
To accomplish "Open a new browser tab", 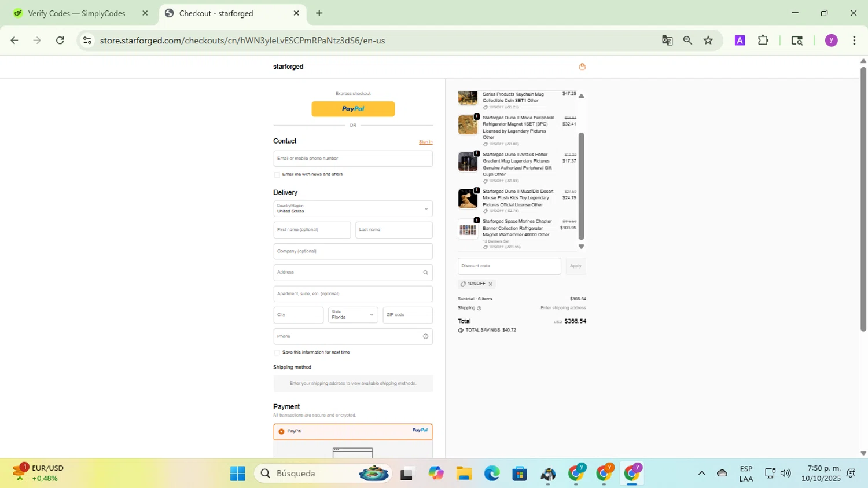I will (319, 13).
